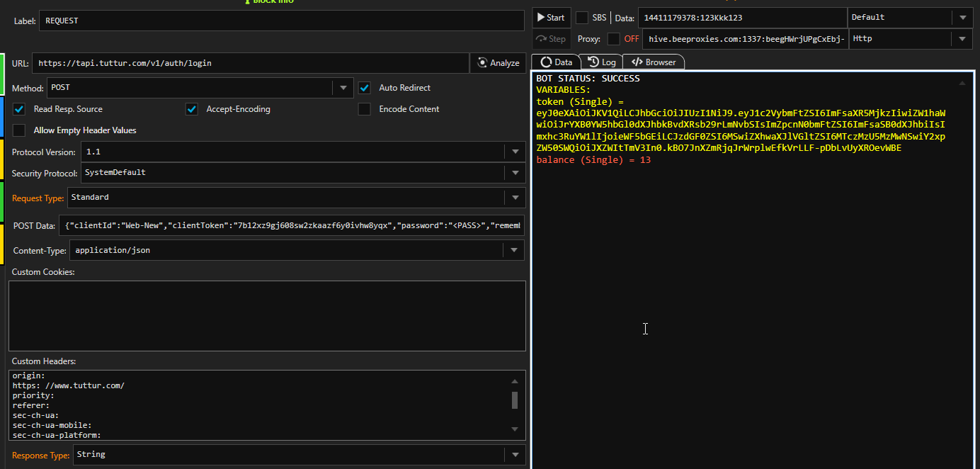
Task: Open the Log tab
Action: point(602,62)
